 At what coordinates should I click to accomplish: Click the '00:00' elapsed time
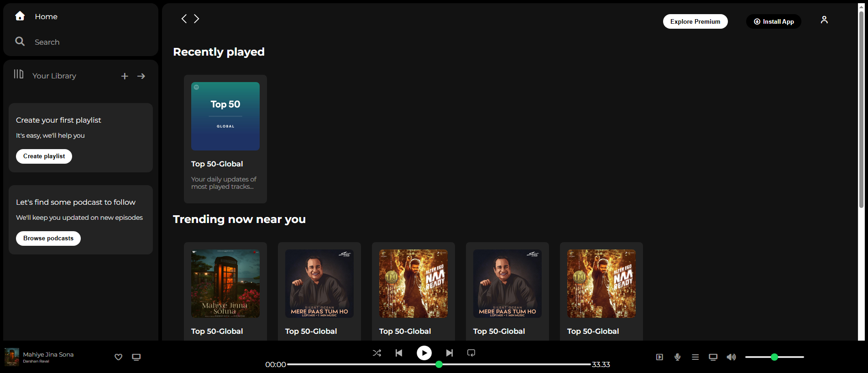coord(276,364)
